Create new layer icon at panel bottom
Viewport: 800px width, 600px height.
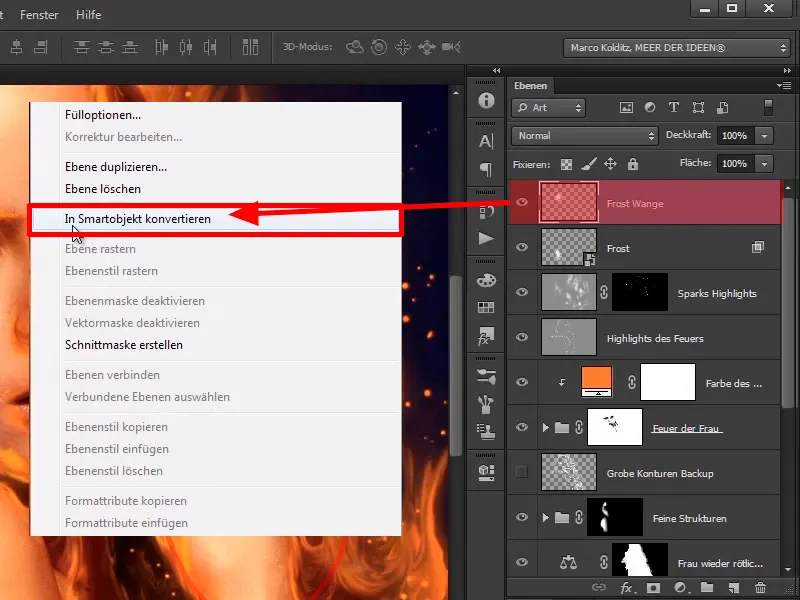point(734,588)
